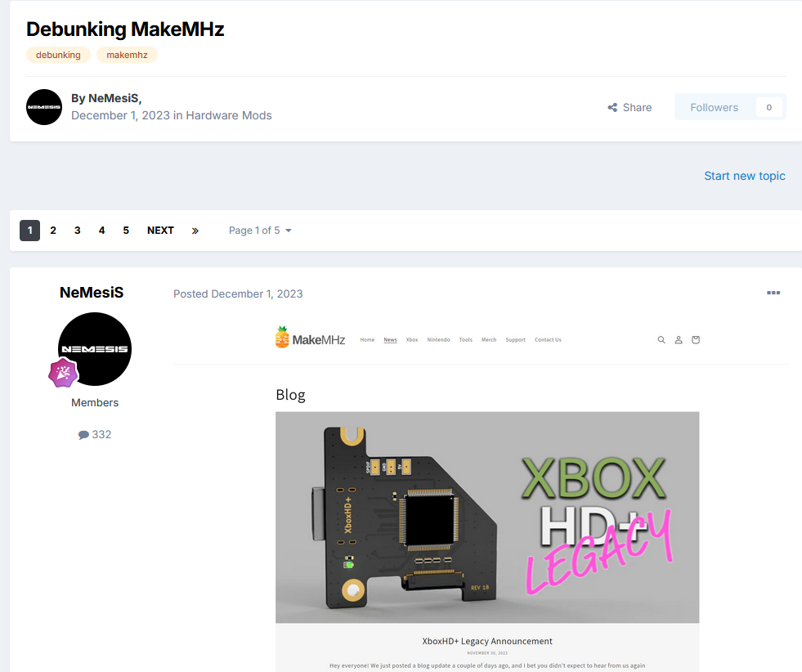Open the Hardware Mods forum link
Image resolution: width=802 pixels, height=672 pixels.
[229, 115]
